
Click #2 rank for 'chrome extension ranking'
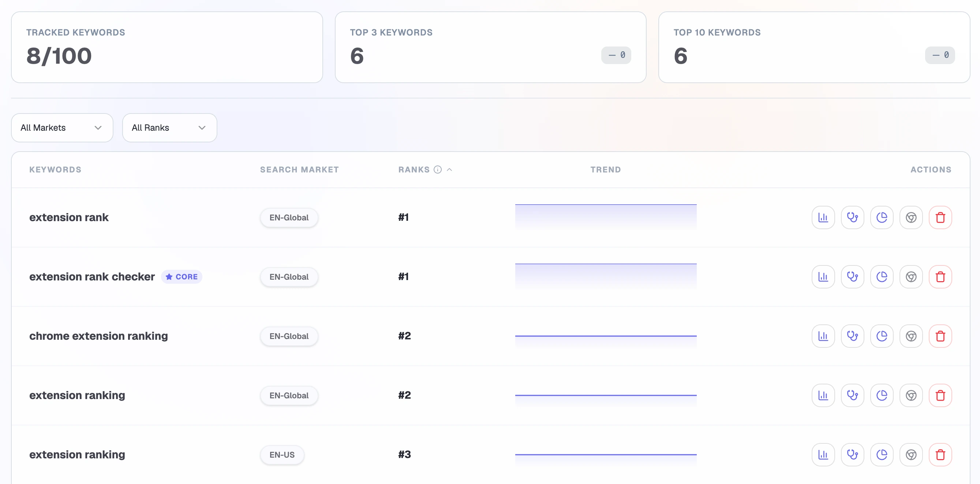coord(404,336)
